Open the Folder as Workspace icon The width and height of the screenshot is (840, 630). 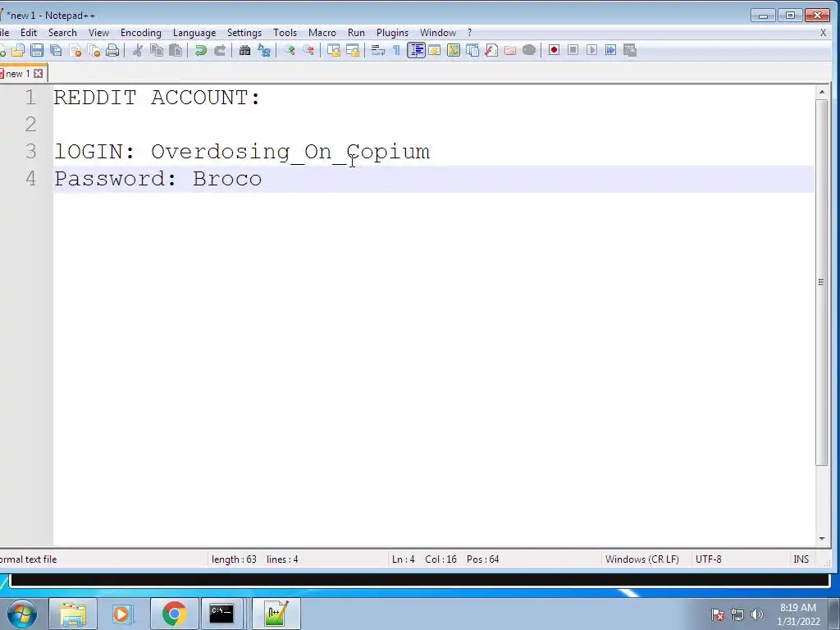coord(510,50)
